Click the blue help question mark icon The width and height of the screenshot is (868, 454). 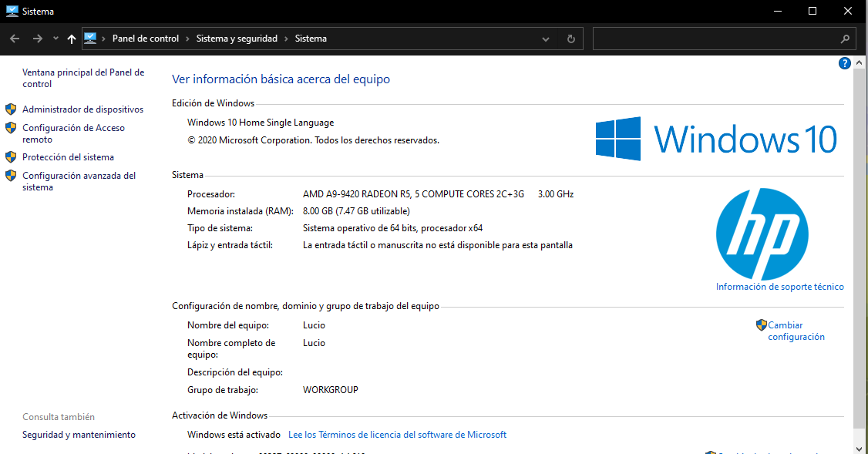point(845,62)
